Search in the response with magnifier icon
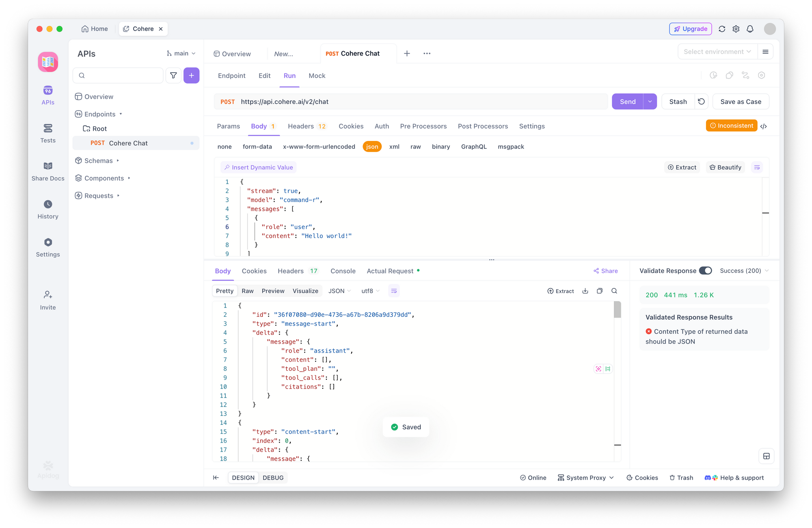 (x=614, y=291)
